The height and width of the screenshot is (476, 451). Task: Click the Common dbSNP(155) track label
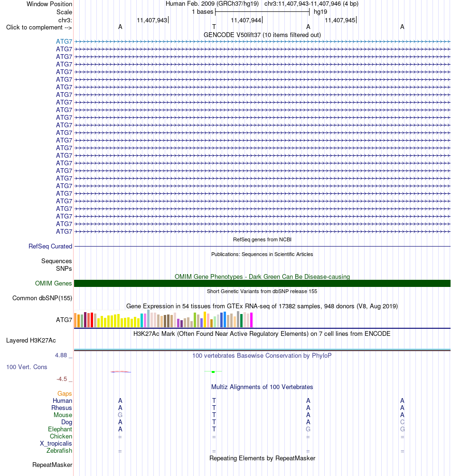tap(42, 298)
